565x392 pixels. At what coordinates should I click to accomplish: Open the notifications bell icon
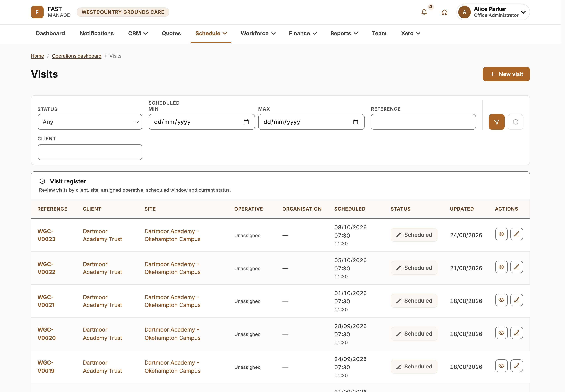coord(424,12)
